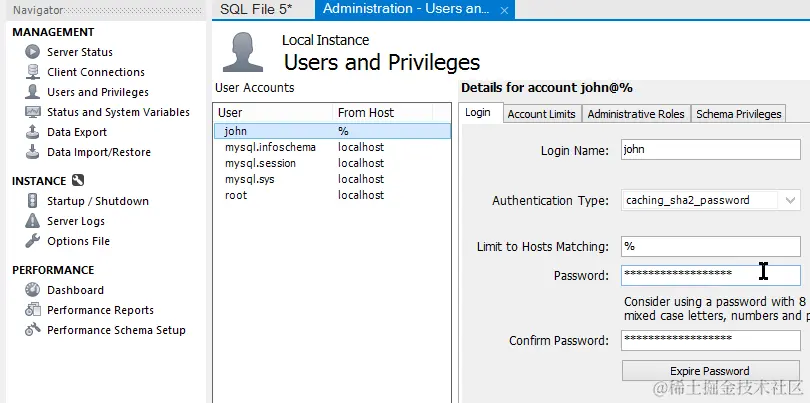This screenshot has height=403, width=810.
Task: Select the SQL File 5 tab
Action: click(x=254, y=10)
